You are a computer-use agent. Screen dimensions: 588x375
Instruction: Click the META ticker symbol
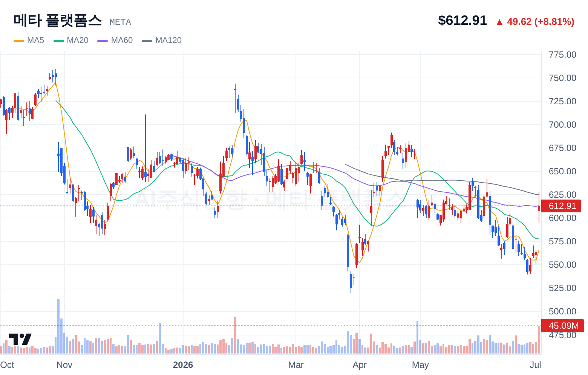tap(120, 22)
